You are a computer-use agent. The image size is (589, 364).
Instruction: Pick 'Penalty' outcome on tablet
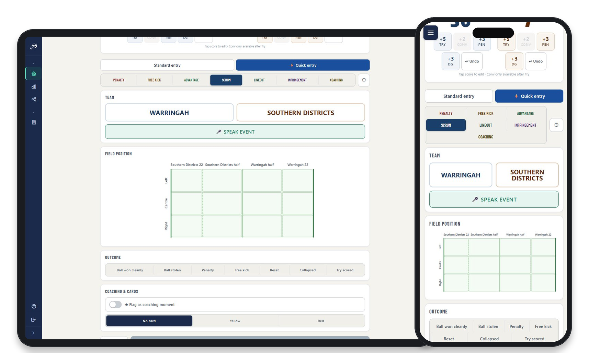click(207, 270)
